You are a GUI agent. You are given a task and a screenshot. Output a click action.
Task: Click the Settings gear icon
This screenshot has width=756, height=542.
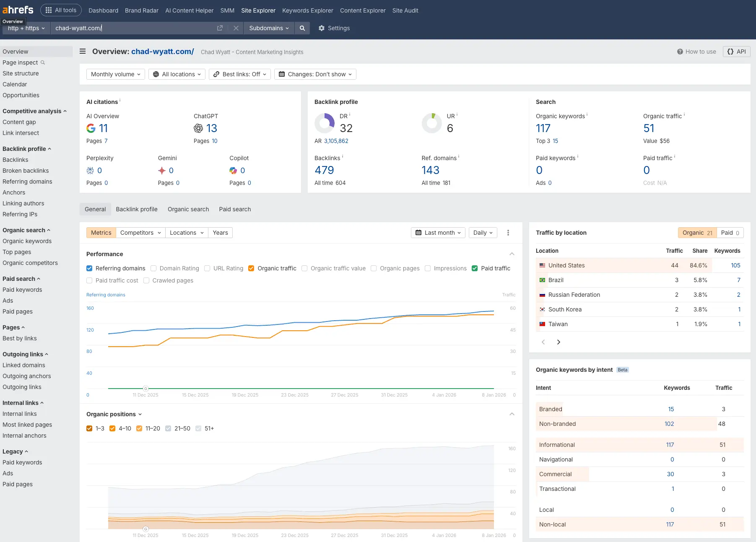322,28
